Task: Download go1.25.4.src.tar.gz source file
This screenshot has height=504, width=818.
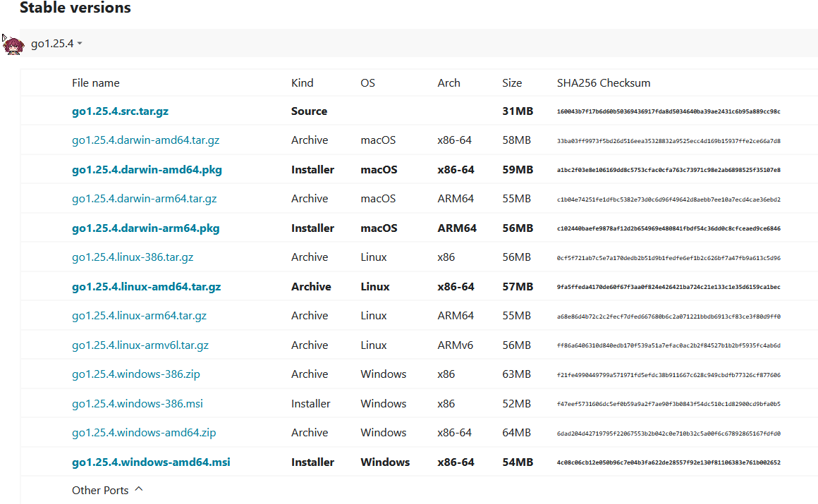Action: coord(120,111)
